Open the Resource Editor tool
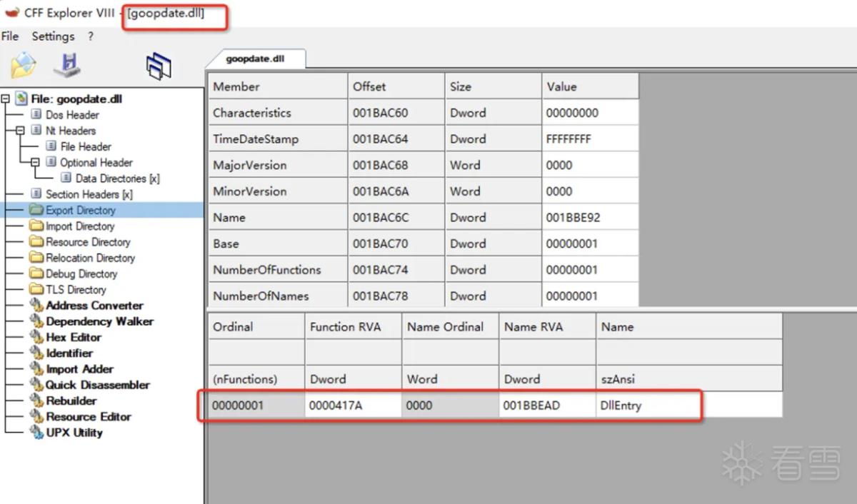 89,416
